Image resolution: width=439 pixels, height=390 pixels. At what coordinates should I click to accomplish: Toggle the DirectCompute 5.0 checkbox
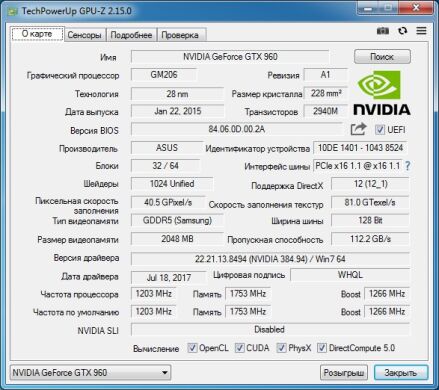pos(322,348)
